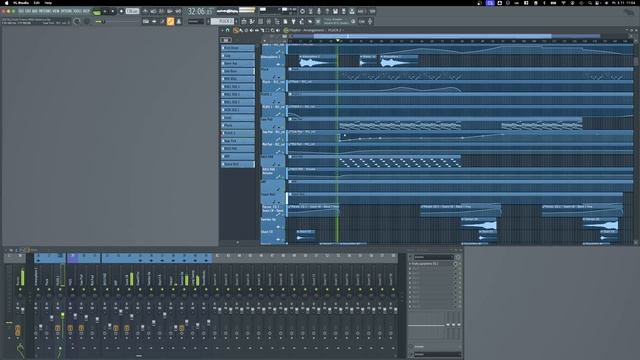
Task: Select the playlist Delete tool
Action: pyautogui.click(x=246, y=30)
